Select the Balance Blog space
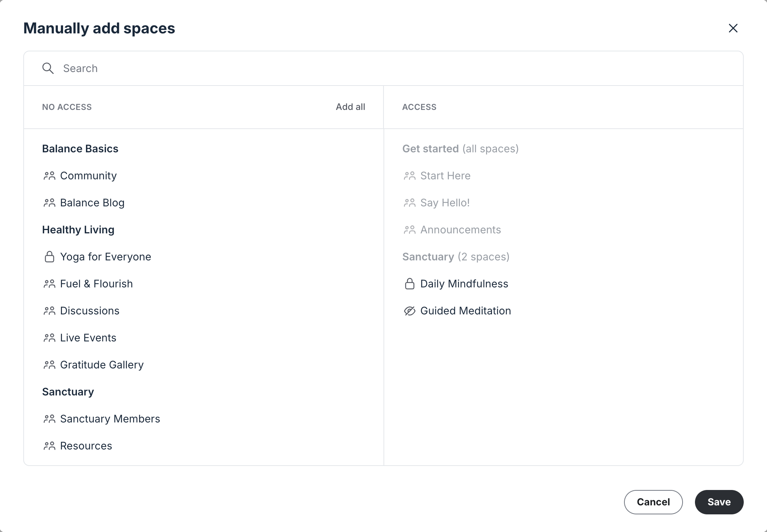The height and width of the screenshot is (532, 767). 92,203
